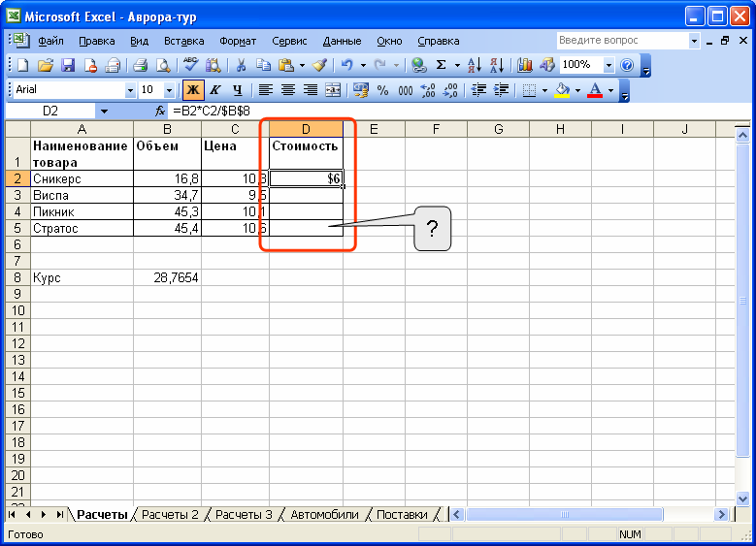Open the Файл menu
This screenshot has width=756, height=546.
coord(50,41)
